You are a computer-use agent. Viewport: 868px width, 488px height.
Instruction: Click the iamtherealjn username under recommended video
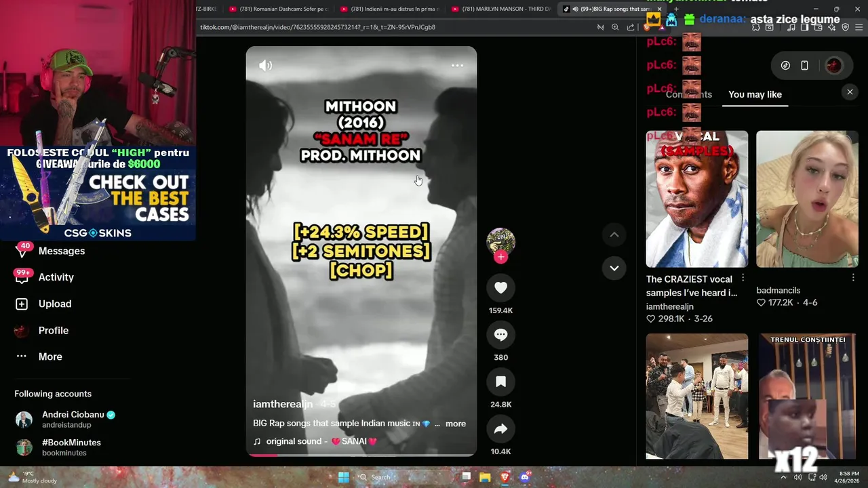click(669, 306)
